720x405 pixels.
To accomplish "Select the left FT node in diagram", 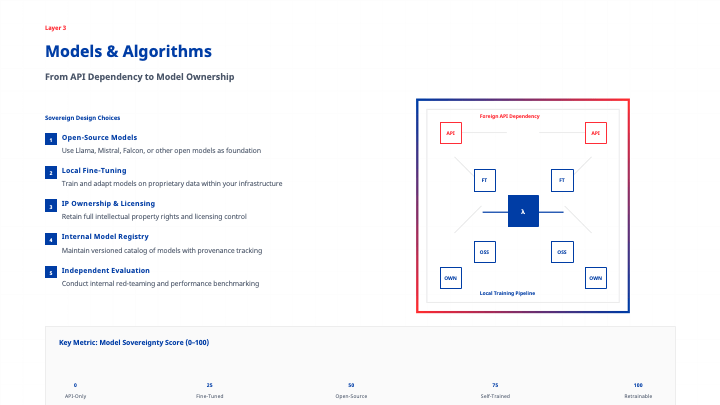I will 484,181.
